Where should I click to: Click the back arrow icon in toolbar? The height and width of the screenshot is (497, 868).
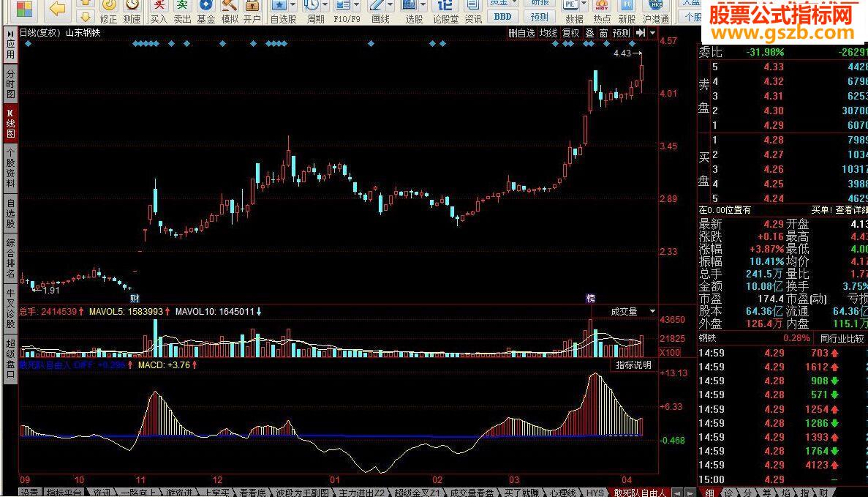click(x=58, y=8)
